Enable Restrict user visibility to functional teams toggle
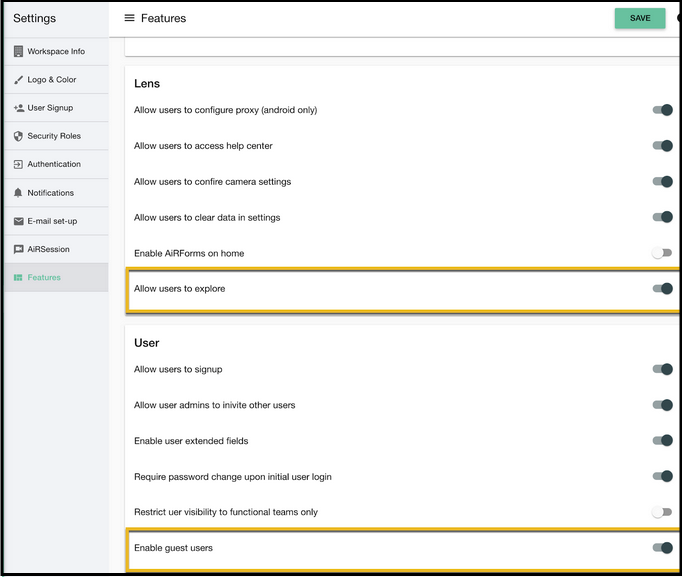The height and width of the screenshot is (577, 682). pyautogui.click(x=662, y=512)
